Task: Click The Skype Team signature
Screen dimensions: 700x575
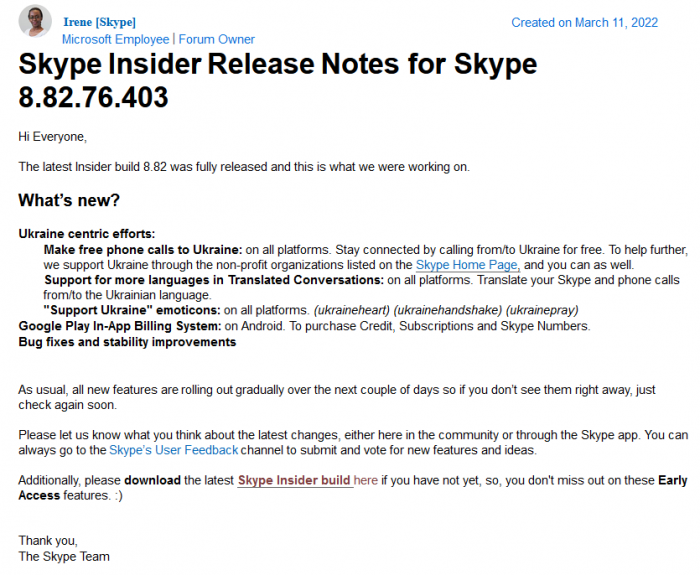Action: click(64, 556)
